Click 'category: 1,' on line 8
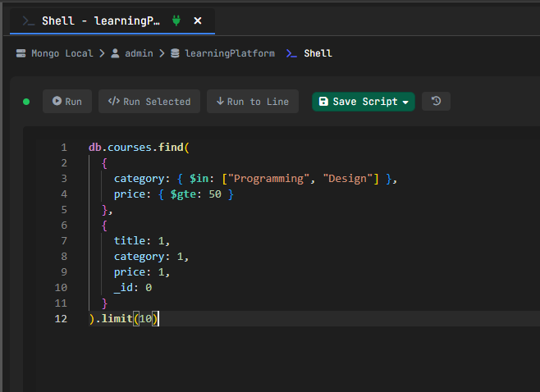The width and height of the screenshot is (540, 392). (x=152, y=257)
